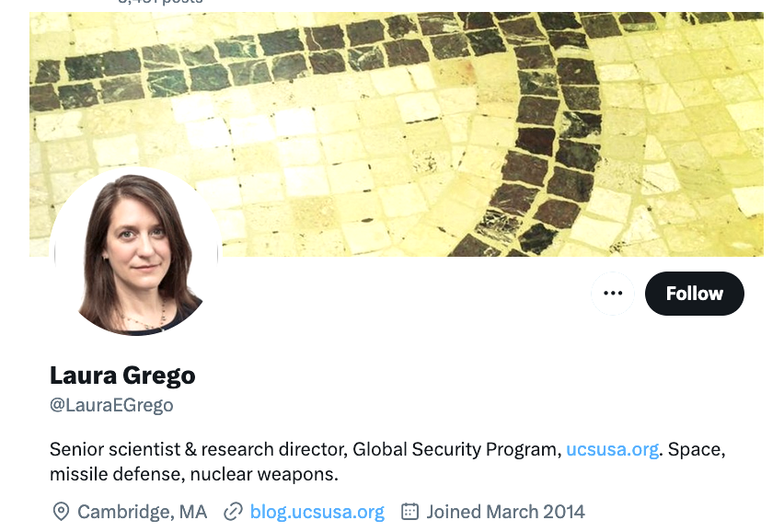Click the location pin icon
Viewport: 784px width, 532px height.
[x=61, y=512]
